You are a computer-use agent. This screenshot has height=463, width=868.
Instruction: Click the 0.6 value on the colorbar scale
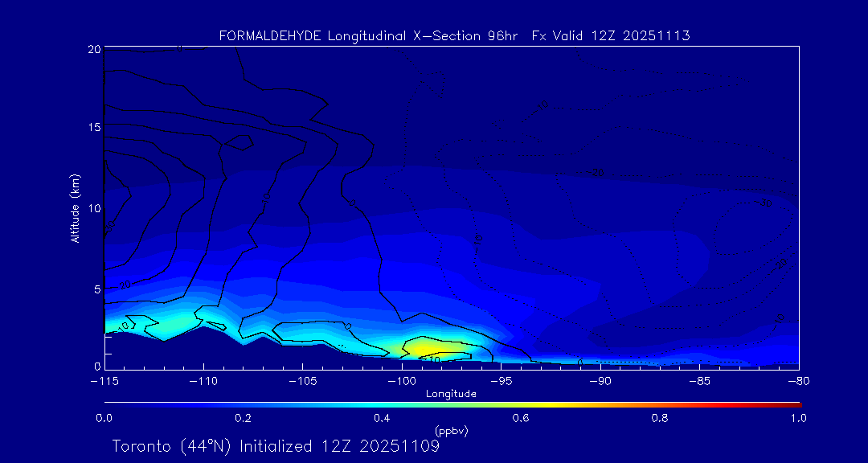(520, 418)
